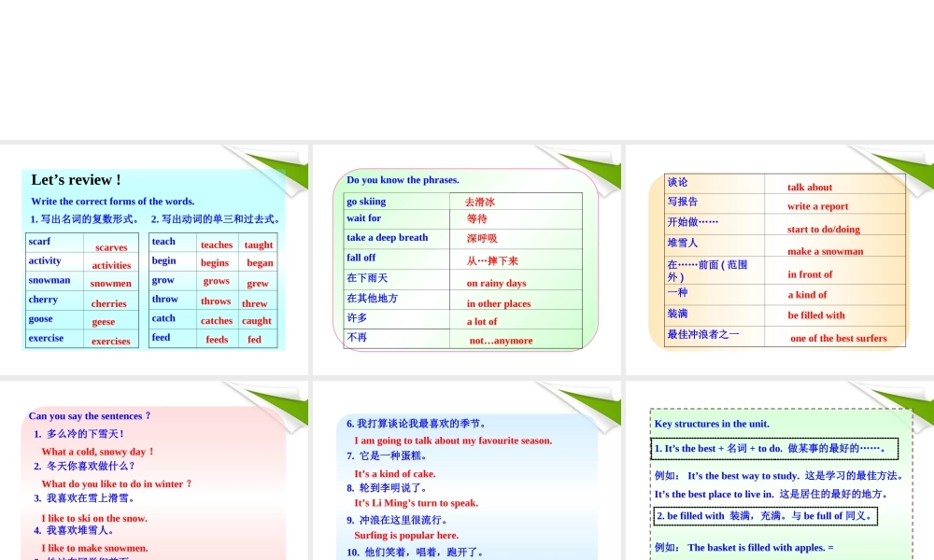Click the answer 'cherries'
The width and height of the screenshot is (934, 560).
pyautogui.click(x=109, y=303)
